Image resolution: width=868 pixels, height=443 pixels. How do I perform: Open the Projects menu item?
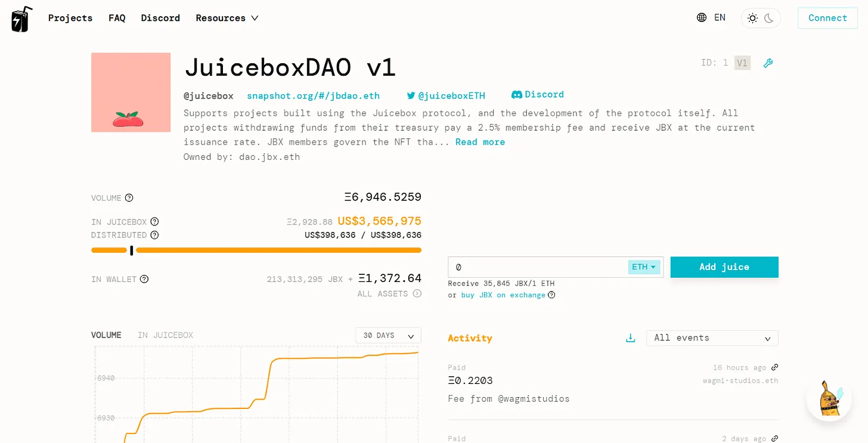tap(70, 18)
